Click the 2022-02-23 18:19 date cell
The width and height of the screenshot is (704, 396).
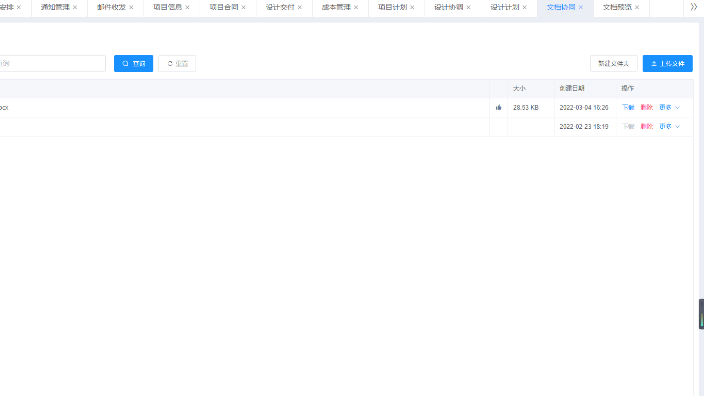(x=584, y=127)
